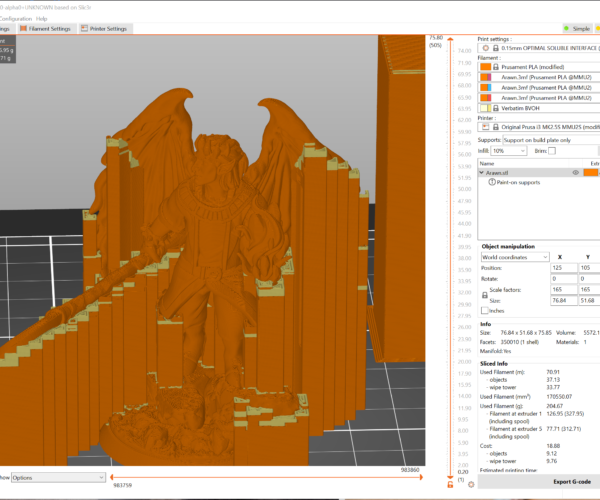Toggle visibility eye icon for Arawn.stl
This screenshot has width=600, height=500.
tap(575, 173)
